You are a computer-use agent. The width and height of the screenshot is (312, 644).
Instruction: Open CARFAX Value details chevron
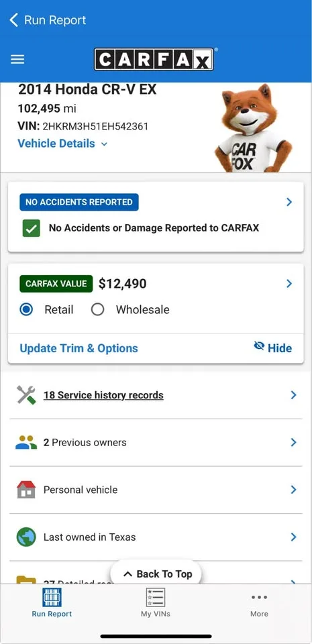point(289,283)
